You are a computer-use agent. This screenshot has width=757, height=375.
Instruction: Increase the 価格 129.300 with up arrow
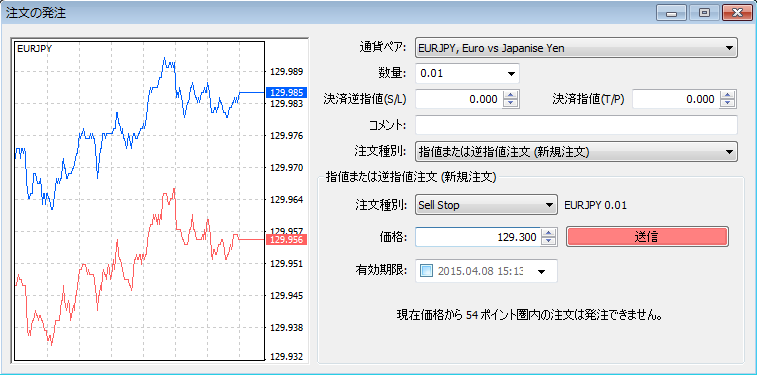point(549,233)
